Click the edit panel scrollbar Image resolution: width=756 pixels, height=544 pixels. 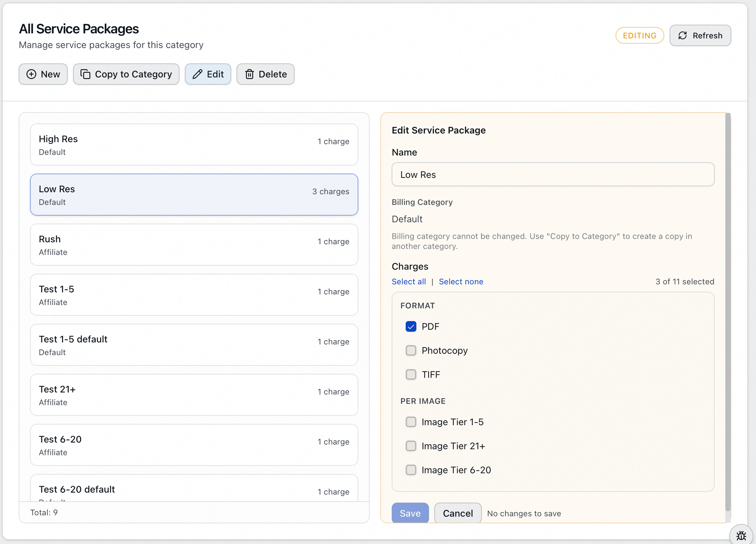728,312
